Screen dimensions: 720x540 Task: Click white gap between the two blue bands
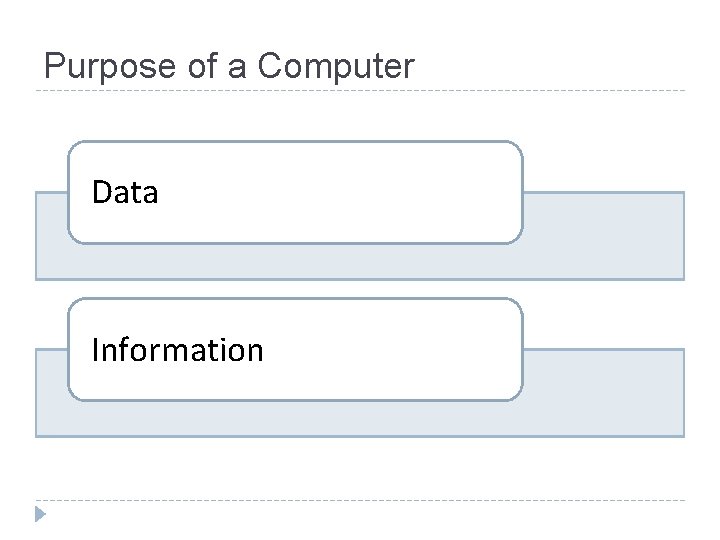click(x=600, y=314)
